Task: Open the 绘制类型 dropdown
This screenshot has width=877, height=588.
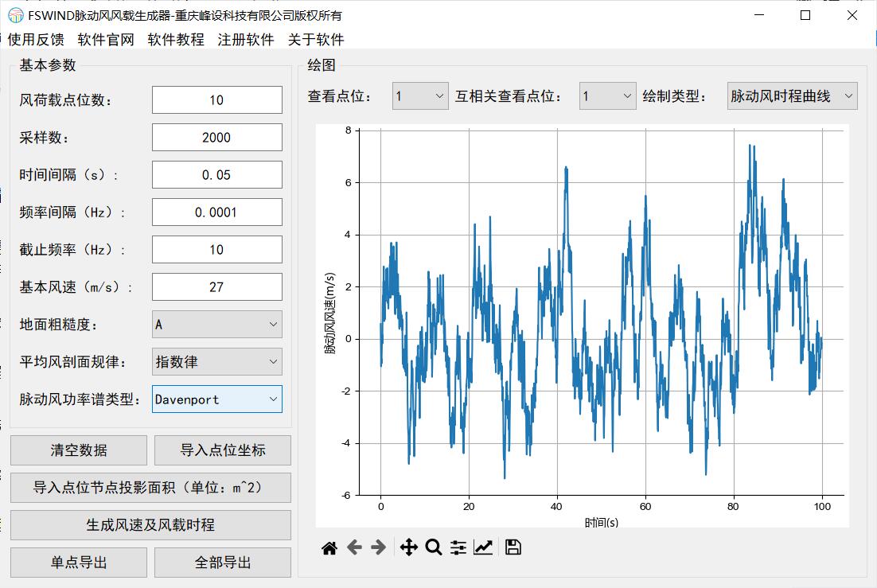Action: 792,96
